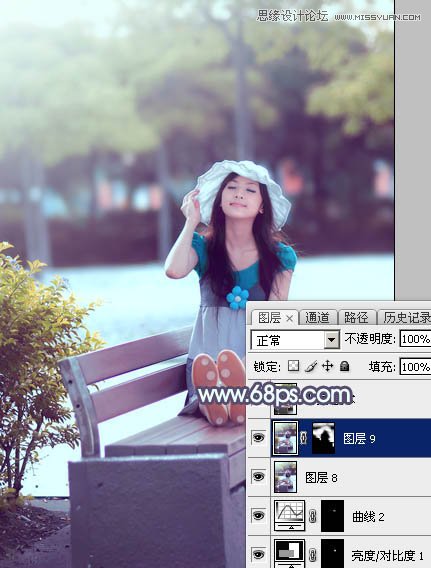This screenshot has width=431, height=568.
Task: Select the brightness/contrast adjustment icon of 亮度/对比度 1
Action: pyautogui.click(x=289, y=554)
